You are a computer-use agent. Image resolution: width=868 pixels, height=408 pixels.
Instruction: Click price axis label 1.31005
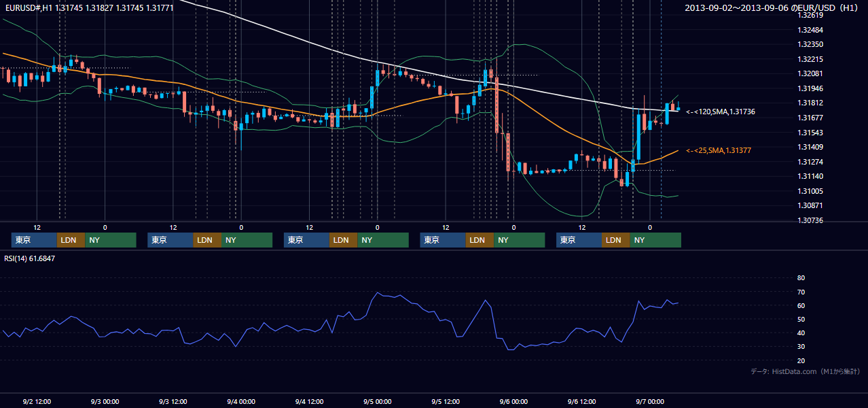810,191
